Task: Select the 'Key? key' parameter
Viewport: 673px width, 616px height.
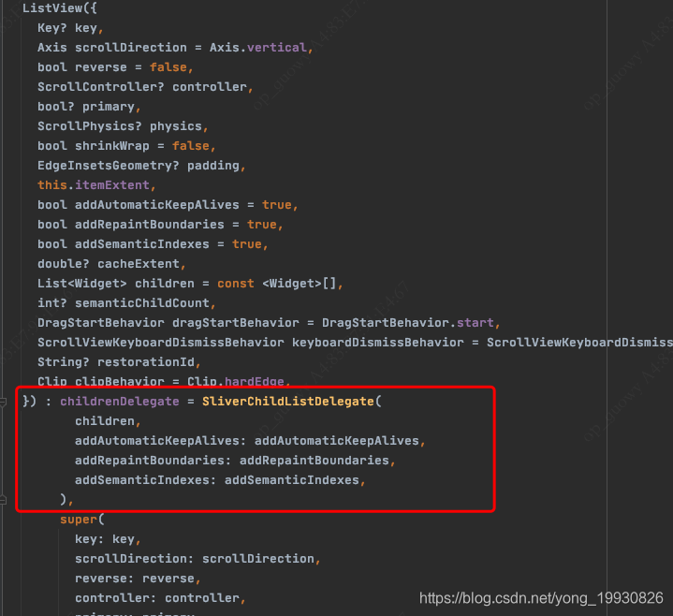Action: click(67, 28)
